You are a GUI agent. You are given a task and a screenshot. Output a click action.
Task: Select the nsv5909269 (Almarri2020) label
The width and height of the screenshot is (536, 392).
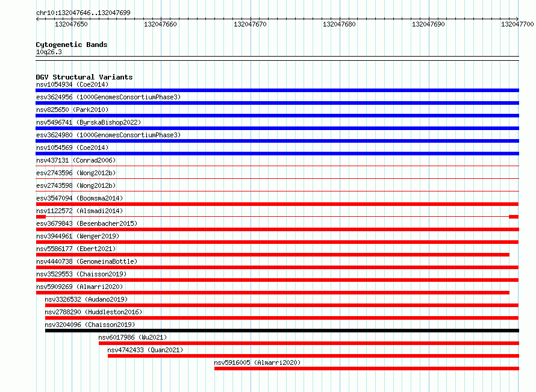click(79, 287)
